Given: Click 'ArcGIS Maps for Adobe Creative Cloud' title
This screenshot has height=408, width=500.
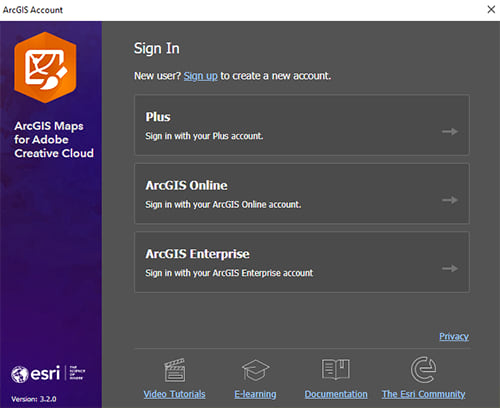Looking at the screenshot, I should click(54, 140).
